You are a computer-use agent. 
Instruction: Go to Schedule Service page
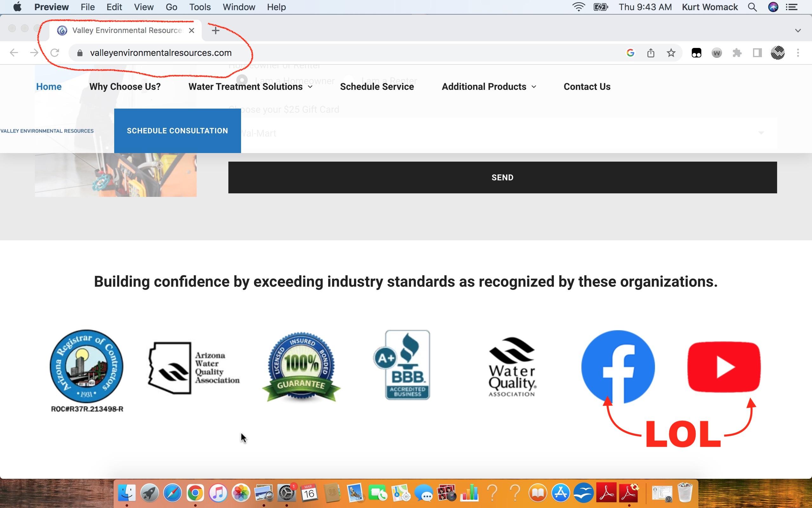[x=377, y=87]
